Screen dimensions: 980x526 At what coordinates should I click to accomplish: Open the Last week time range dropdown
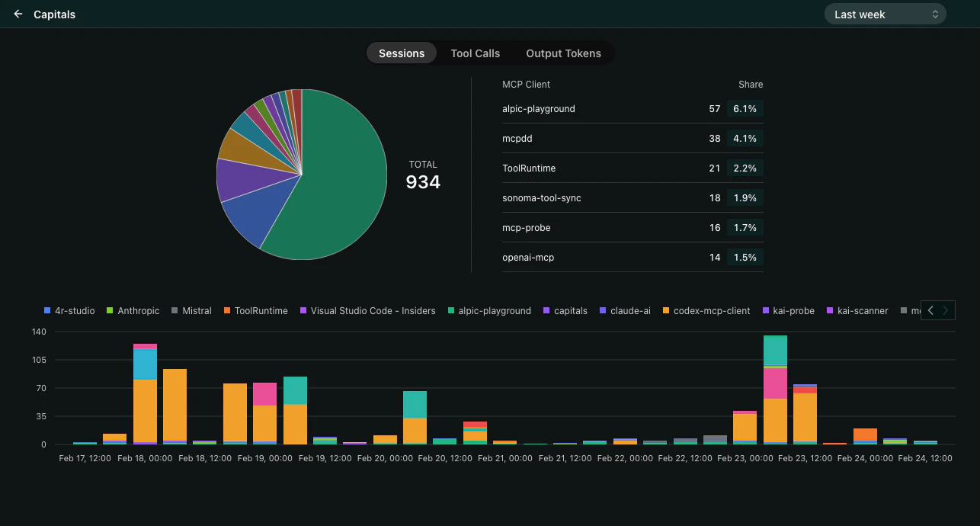(885, 14)
